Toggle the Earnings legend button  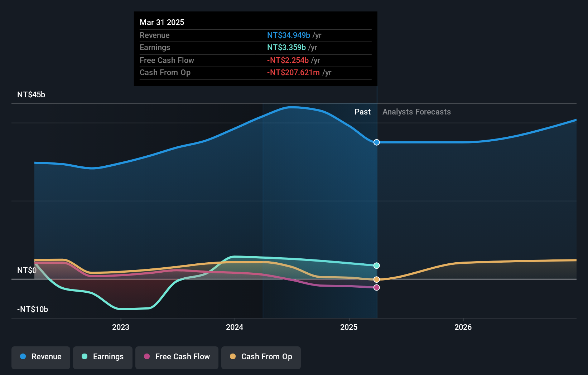(103, 357)
